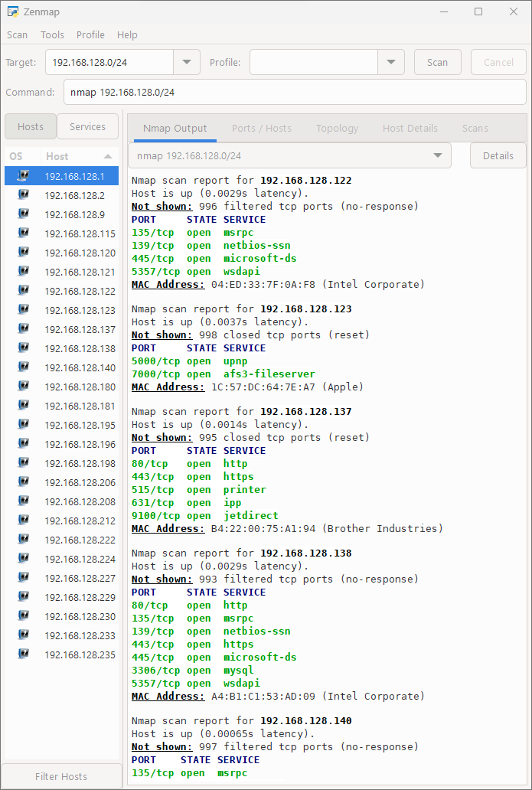Click the OS icon beside 192.168.128.206
The height and width of the screenshot is (790, 532).
tap(23, 482)
